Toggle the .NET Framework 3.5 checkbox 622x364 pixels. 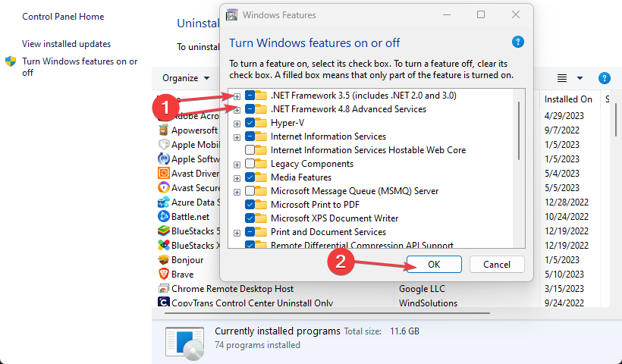pos(250,96)
